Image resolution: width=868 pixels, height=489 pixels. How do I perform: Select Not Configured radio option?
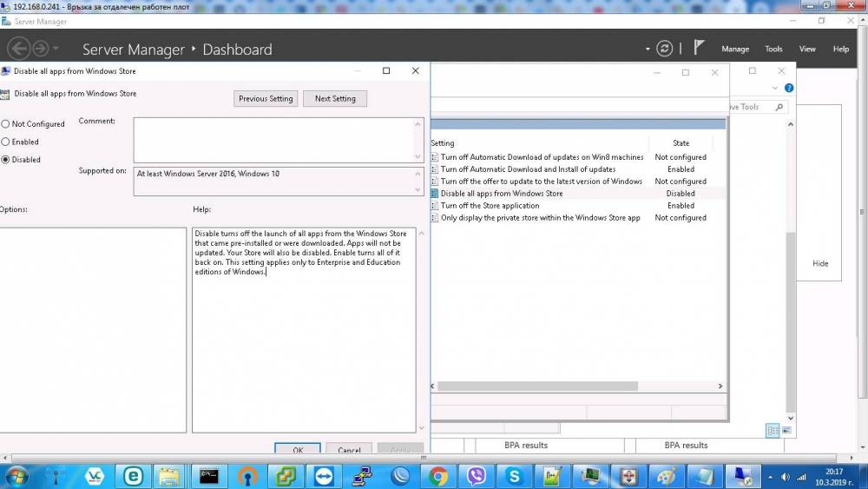[x=5, y=124]
